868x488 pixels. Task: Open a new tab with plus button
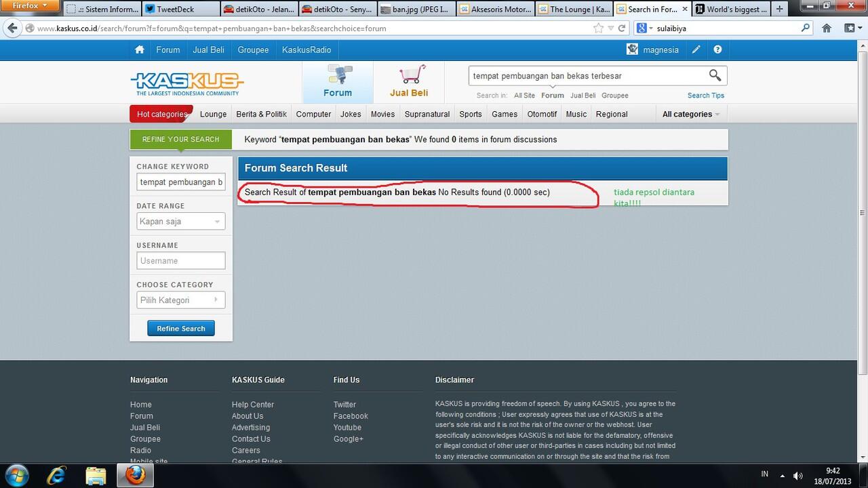click(780, 9)
